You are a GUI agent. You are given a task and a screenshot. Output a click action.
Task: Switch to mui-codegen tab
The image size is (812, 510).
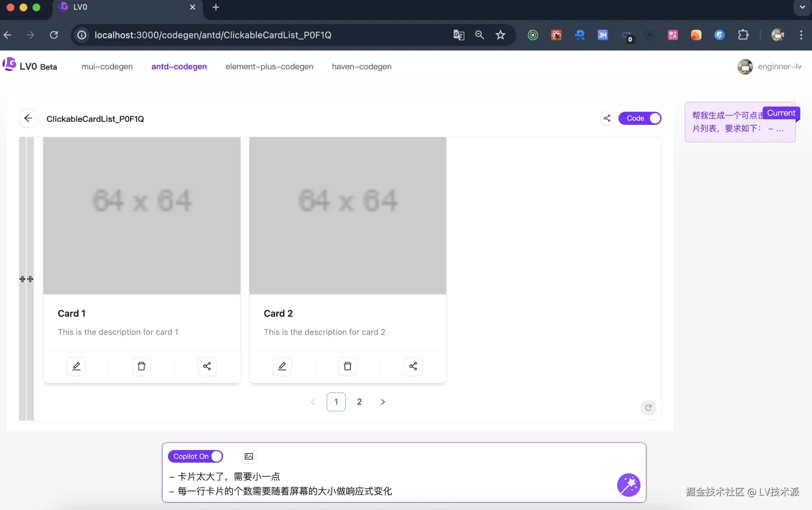[107, 67]
